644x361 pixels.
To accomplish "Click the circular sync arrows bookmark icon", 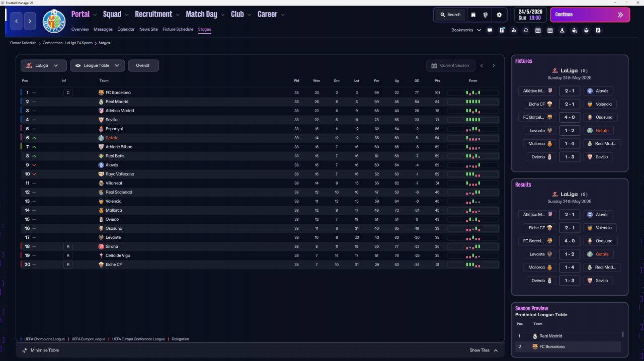I will (x=526, y=30).
